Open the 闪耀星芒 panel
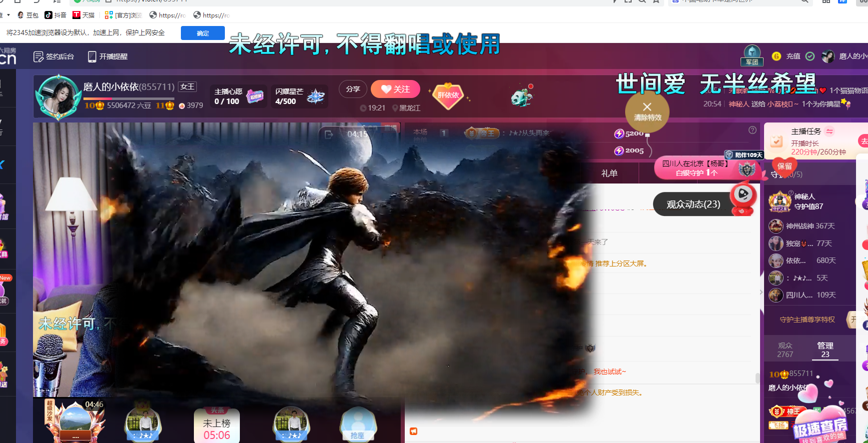This screenshot has width=868, height=443. coord(300,96)
